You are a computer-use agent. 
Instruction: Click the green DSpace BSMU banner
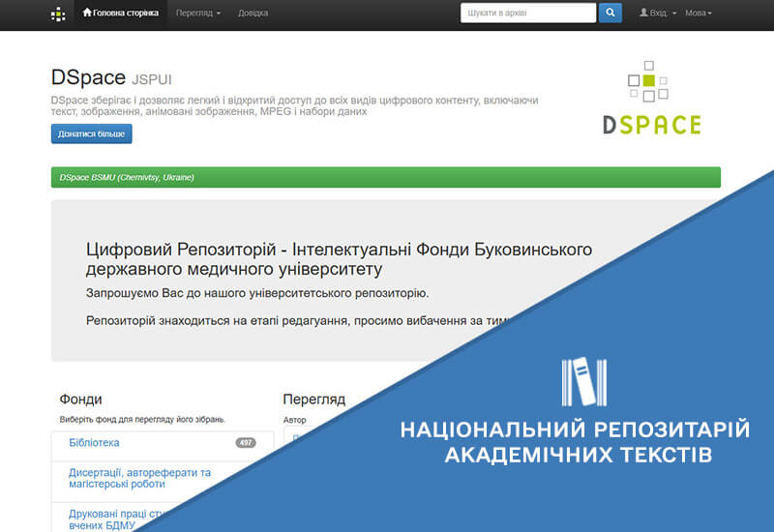click(385, 177)
